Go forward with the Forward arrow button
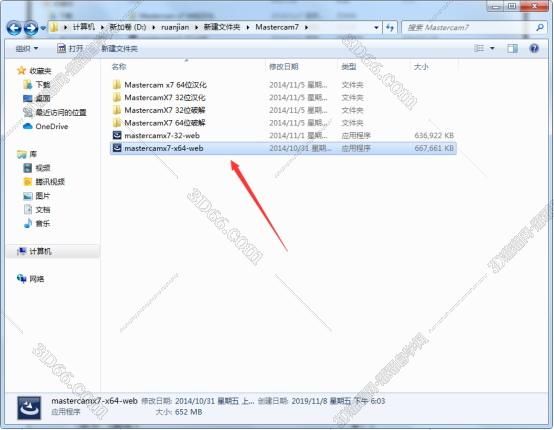This screenshot has width=554, height=430. [31, 28]
